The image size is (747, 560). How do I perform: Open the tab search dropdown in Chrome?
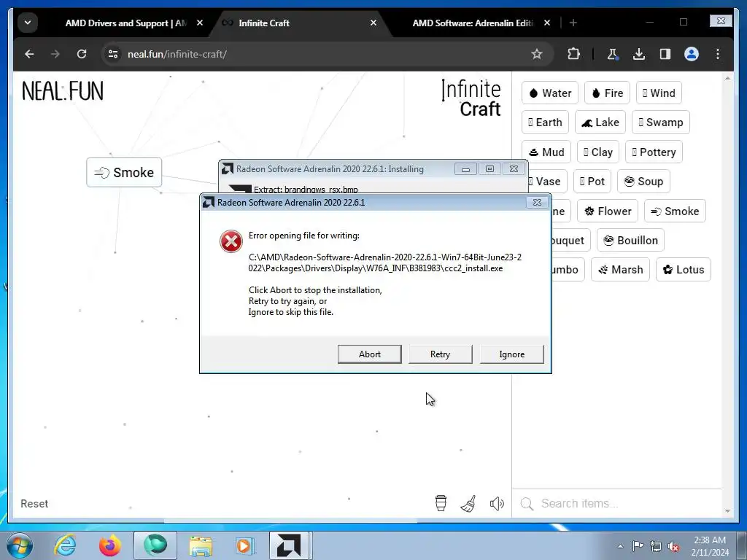click(28, 23)
